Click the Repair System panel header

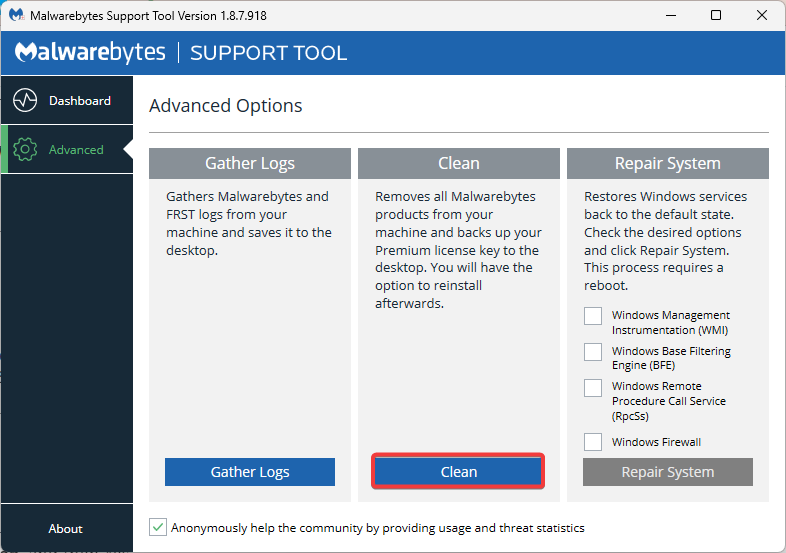(x=668, y=163)
